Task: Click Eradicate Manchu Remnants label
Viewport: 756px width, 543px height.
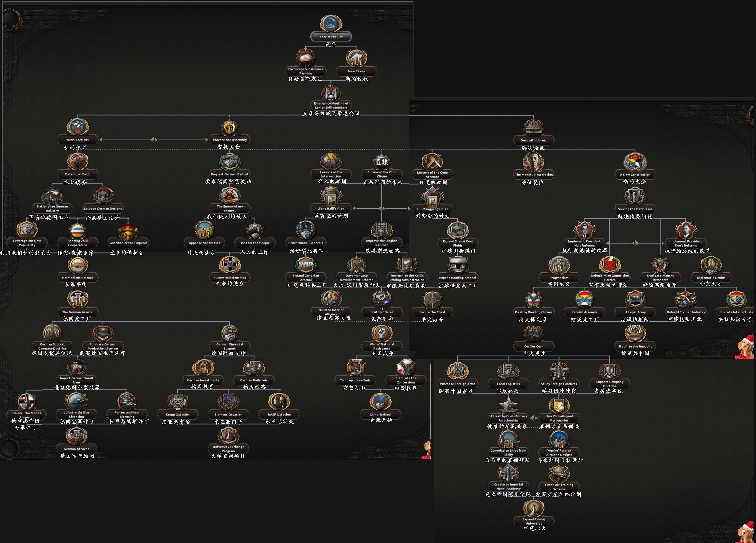Action: 660,277
